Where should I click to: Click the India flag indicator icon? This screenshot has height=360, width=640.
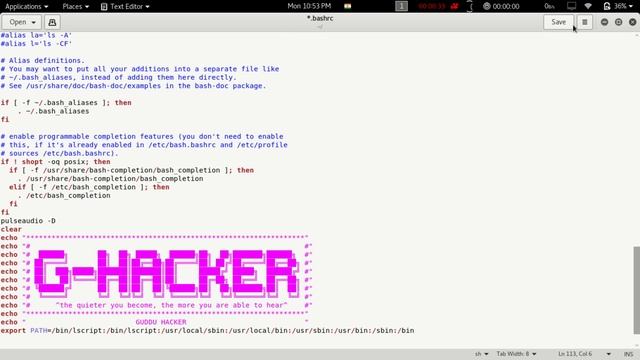(347, 6)
